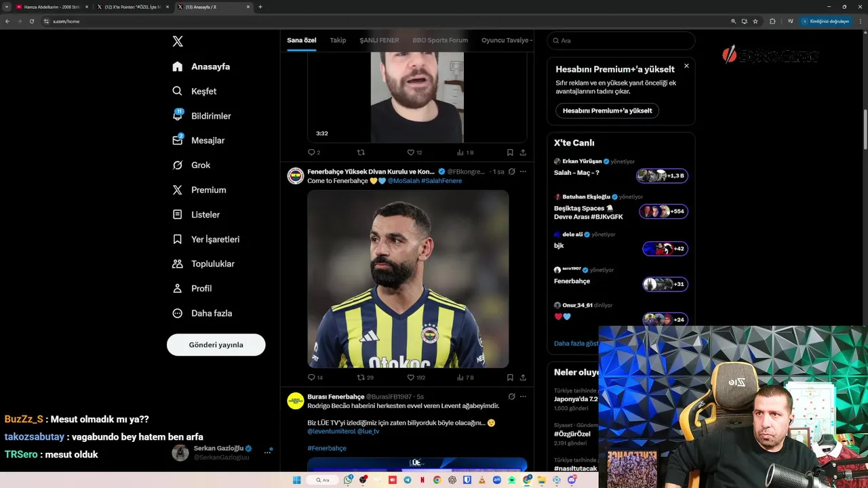Viewport: 868px width, 488px height.
Task: Dismiss the Premium+ upgrade card
Action: [686, 66]
